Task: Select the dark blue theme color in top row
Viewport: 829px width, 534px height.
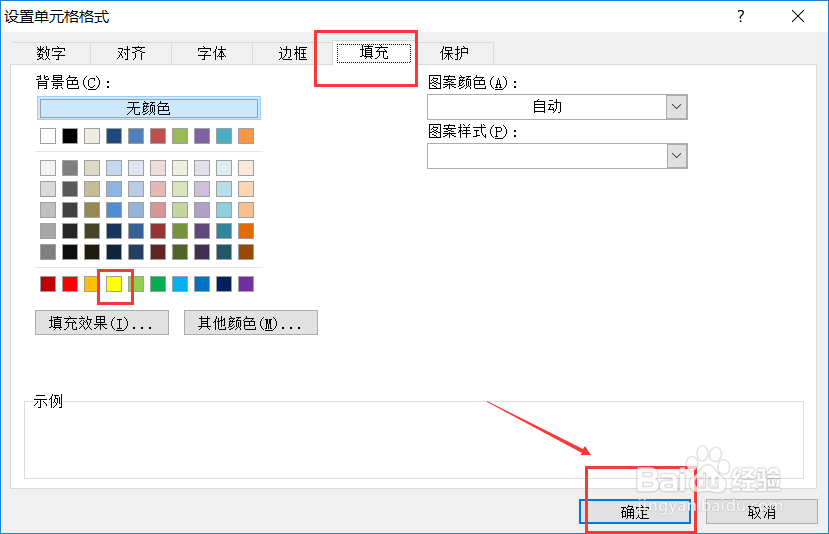Action: tap(114, 136)
